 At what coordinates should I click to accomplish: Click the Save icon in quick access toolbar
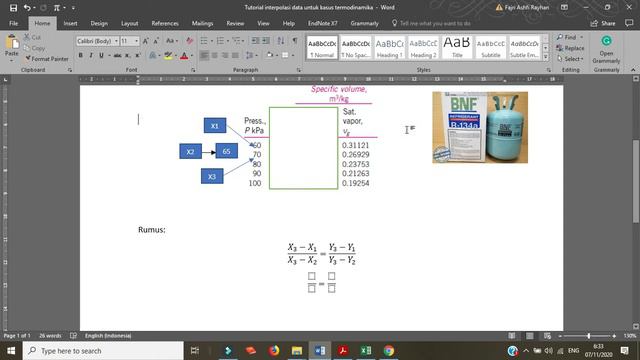(13, 8)
